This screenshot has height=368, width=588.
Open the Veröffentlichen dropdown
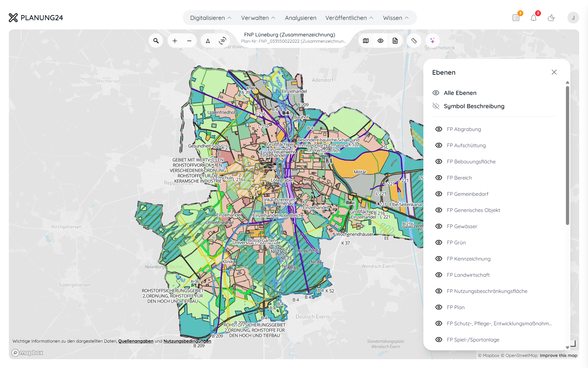tap(349, 18)
